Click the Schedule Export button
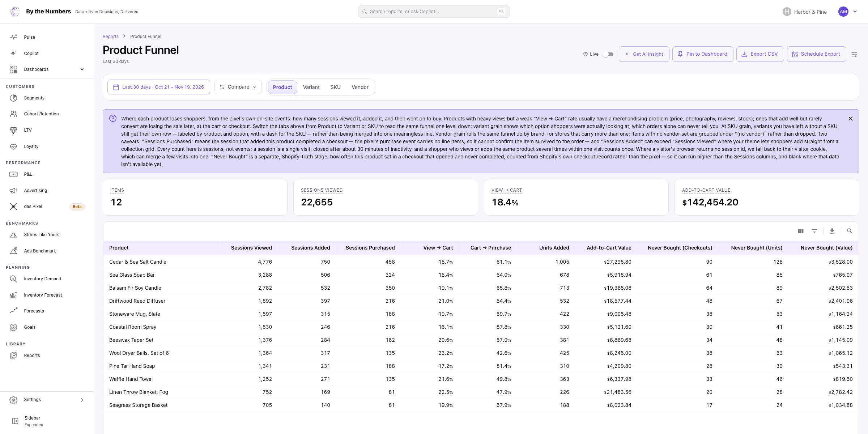Screen dimensions: 868x434 click(817, 54)
